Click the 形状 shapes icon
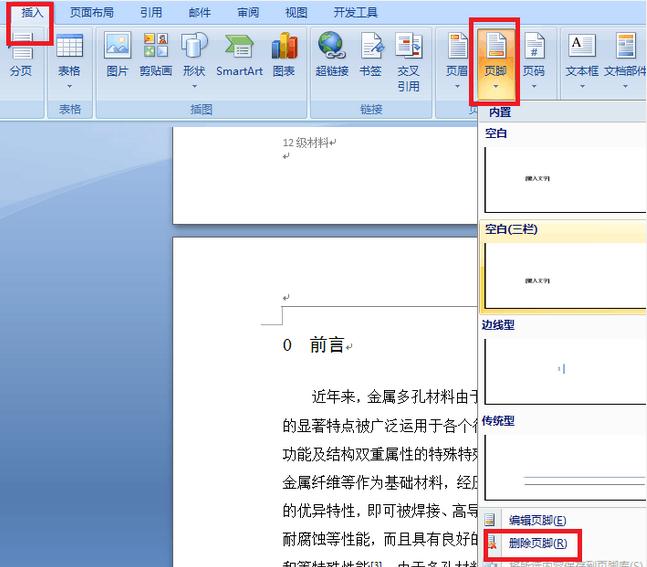This screenshot has height=567, width=647. click(194, 45)
